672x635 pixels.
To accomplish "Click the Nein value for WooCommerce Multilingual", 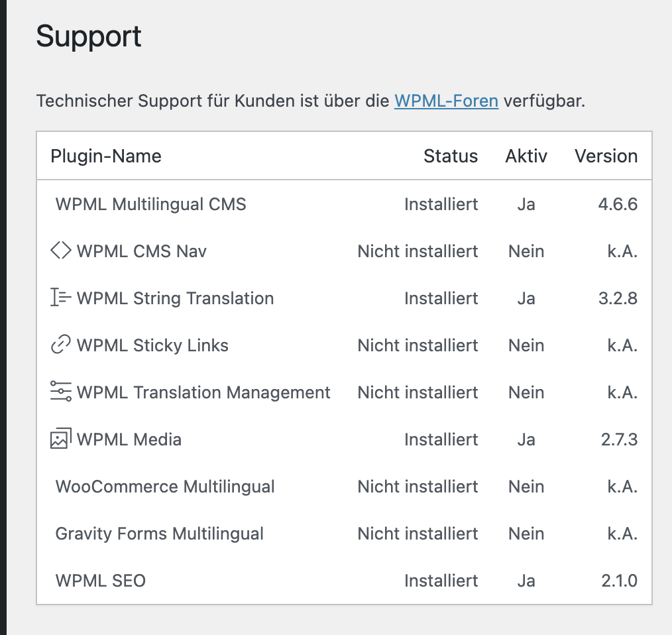I will 526,487.
